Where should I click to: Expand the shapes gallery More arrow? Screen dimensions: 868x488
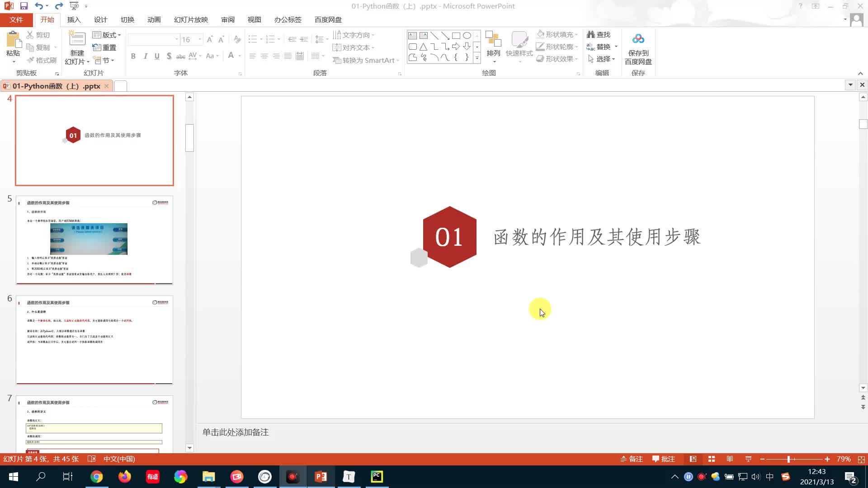click(x=476, y=58)
